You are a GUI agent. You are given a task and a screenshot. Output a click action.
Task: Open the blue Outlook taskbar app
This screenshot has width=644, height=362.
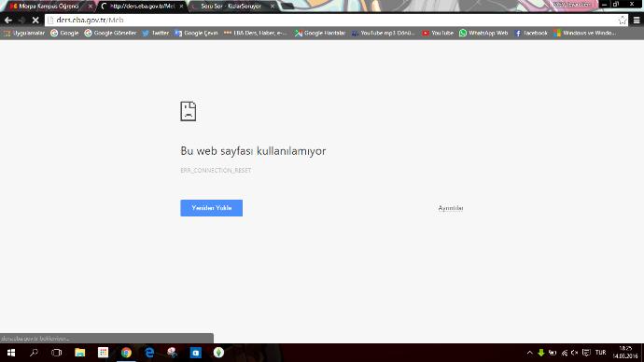(195, 353)
